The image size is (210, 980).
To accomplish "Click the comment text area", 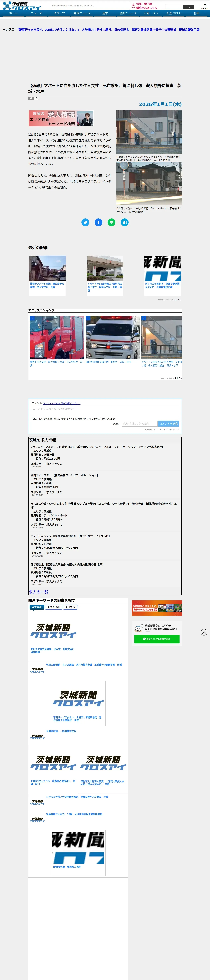I will tap(105, 411).
